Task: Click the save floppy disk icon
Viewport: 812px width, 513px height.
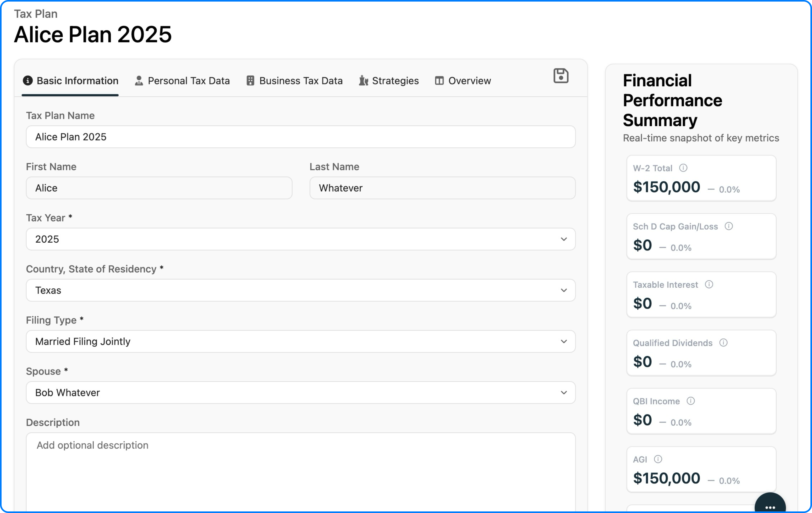Action: [561, 75]
